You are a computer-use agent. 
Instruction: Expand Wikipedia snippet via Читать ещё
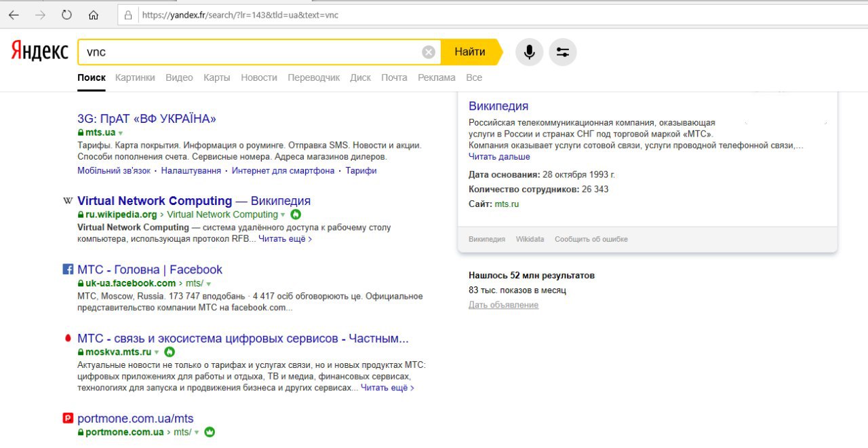coord(285,239)
